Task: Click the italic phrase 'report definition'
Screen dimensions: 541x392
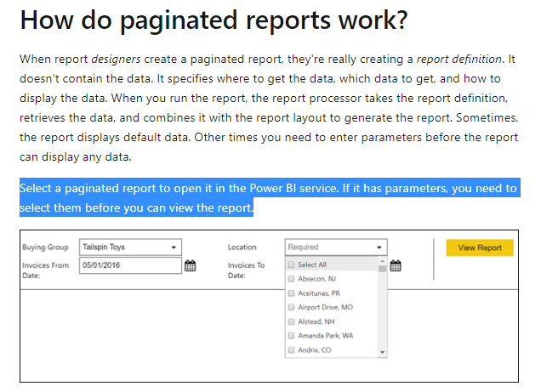Action: [459, 60]
